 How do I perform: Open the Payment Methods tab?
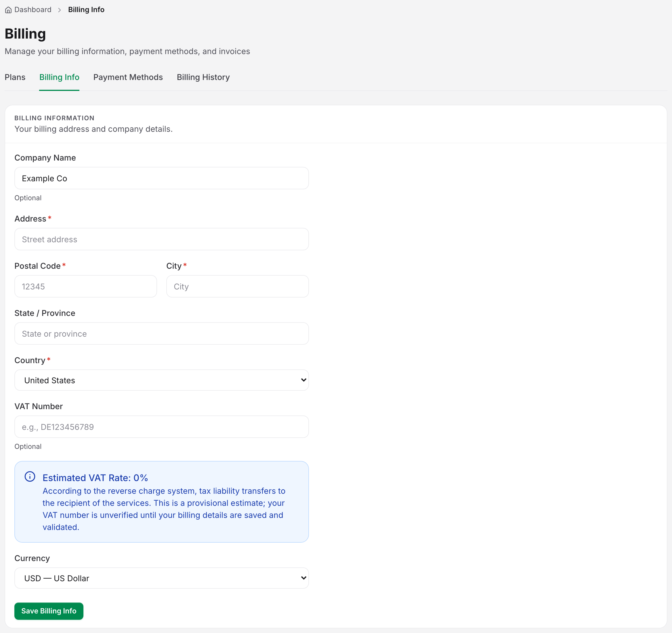(128, 77)
